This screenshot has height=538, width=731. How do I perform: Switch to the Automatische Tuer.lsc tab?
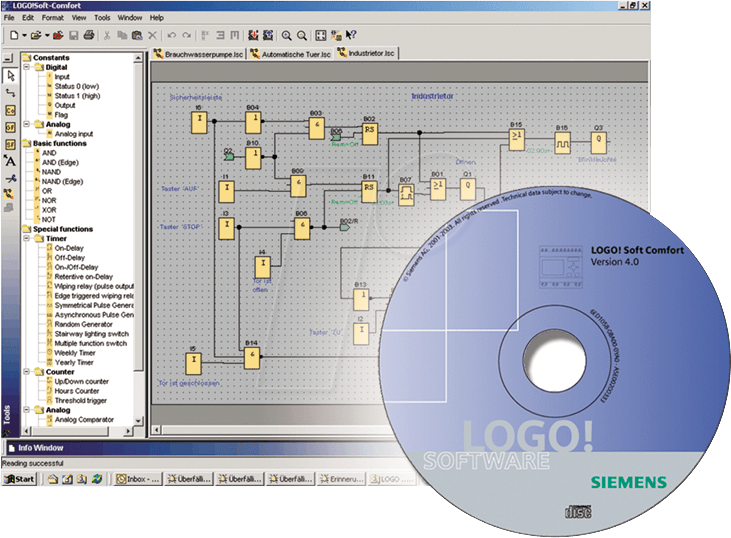click(x=291, y=54)
